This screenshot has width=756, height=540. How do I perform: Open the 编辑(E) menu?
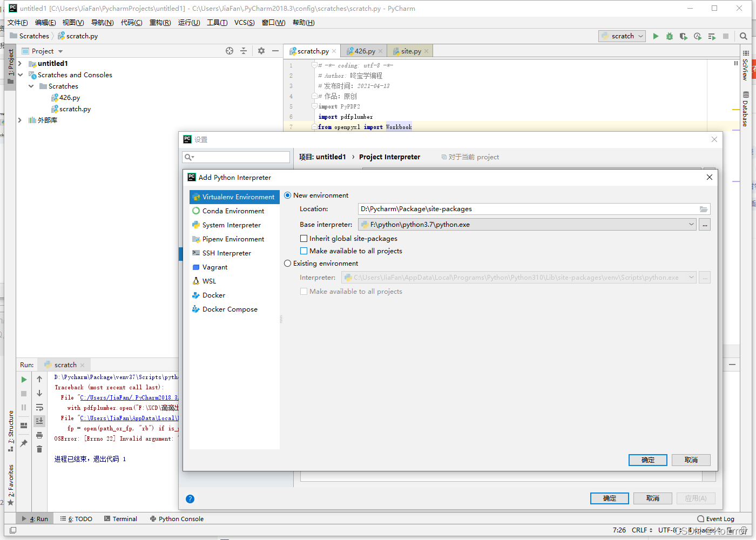(x=45, y=23)
